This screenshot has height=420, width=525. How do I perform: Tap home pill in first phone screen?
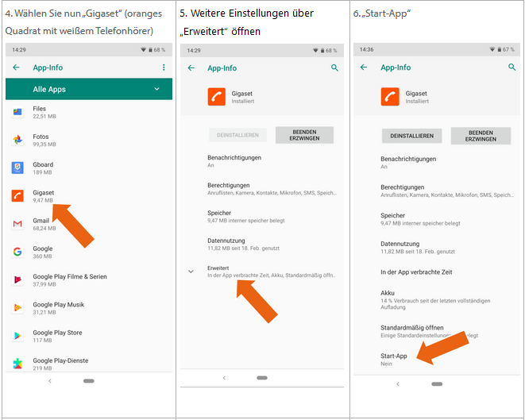pos(89,381)
